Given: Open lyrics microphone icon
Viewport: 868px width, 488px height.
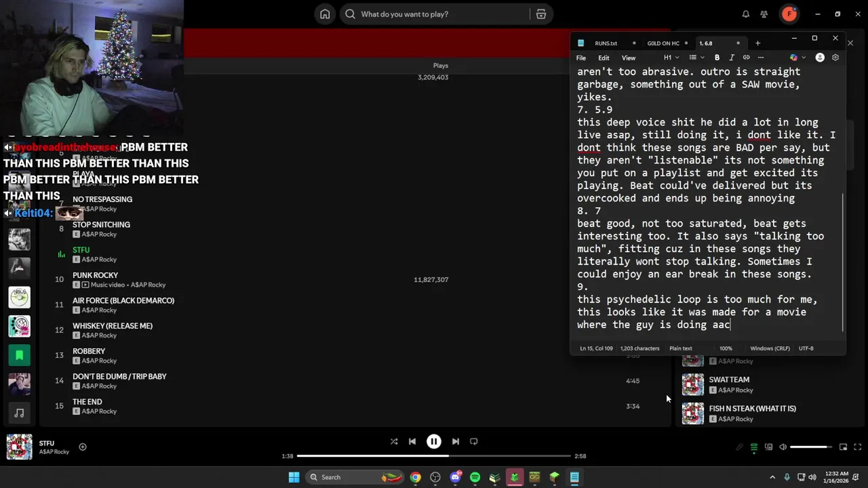Looking at the screenshot, I should click(x=739, y=447).
